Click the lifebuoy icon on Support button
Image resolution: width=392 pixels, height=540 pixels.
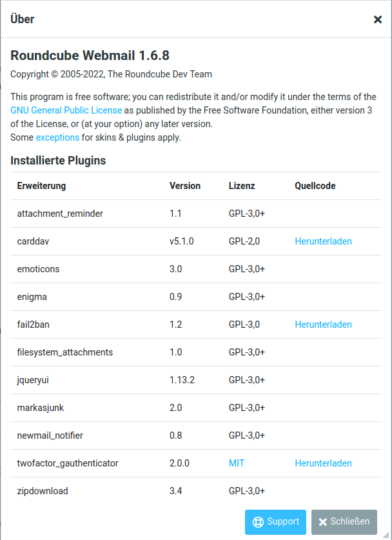click(258, 522)
